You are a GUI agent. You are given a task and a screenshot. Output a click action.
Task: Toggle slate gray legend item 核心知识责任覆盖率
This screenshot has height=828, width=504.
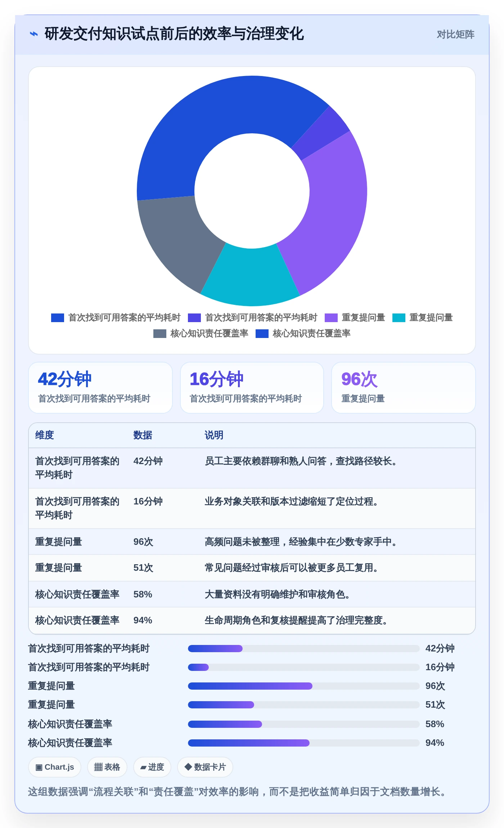pyautogui.click(x=201, y=333)
